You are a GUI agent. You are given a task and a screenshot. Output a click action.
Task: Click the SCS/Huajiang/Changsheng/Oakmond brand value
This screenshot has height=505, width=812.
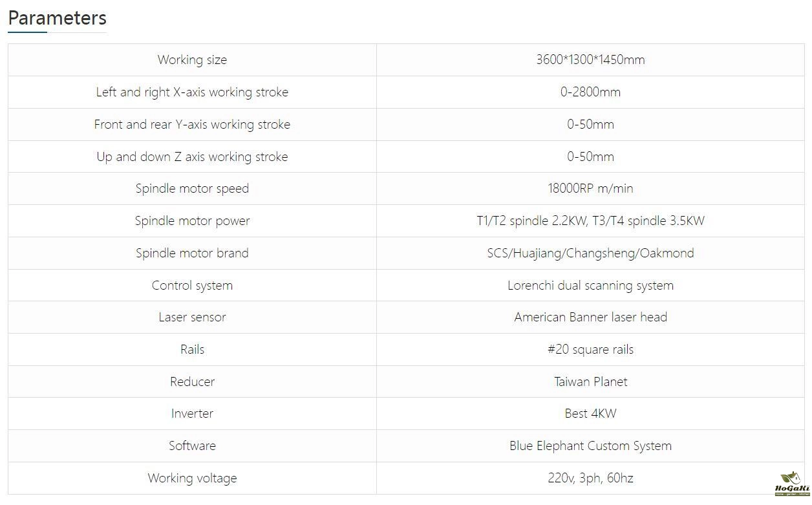click(590, 253)
